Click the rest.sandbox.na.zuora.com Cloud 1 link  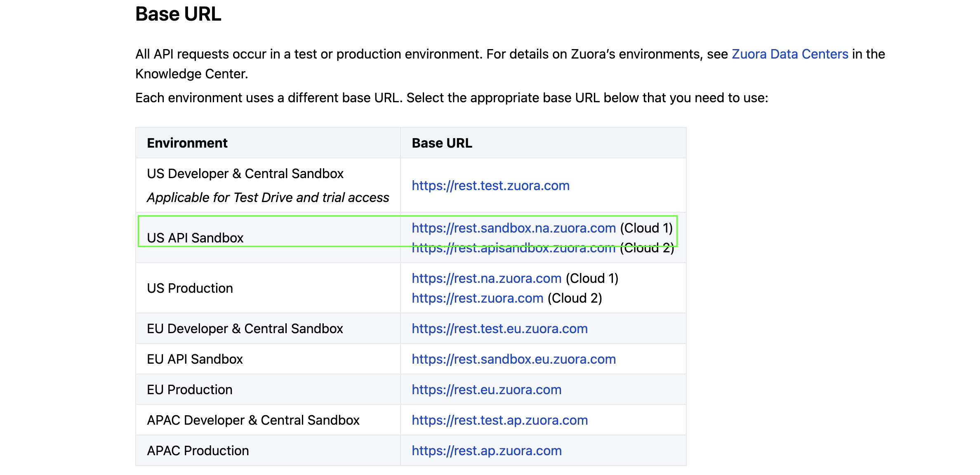pyautogui.click(x=514, y=228)
